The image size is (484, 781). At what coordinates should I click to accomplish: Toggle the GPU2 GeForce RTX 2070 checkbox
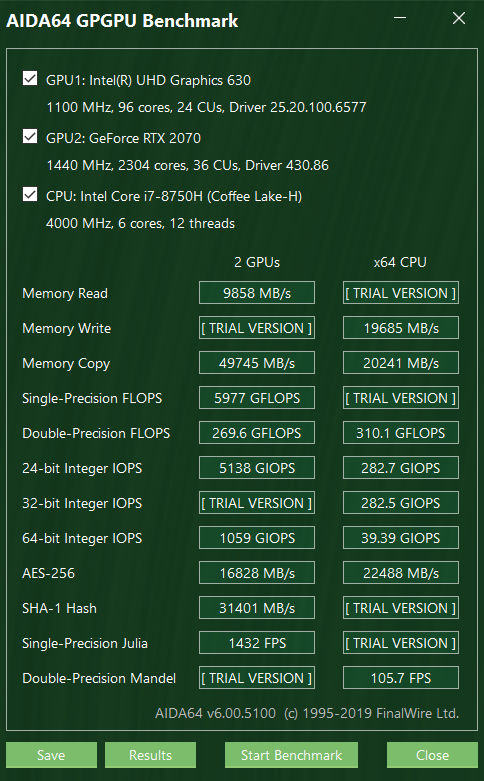tap(30, 136)
